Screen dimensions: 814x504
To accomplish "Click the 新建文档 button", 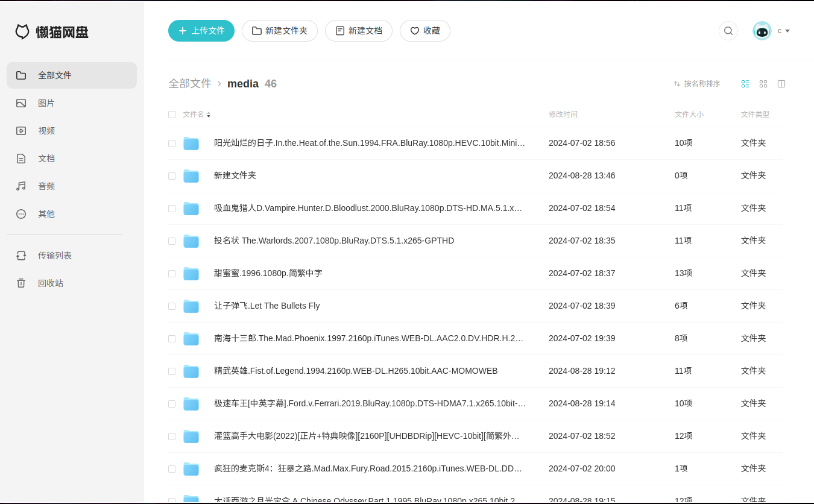I will point(359,31).
